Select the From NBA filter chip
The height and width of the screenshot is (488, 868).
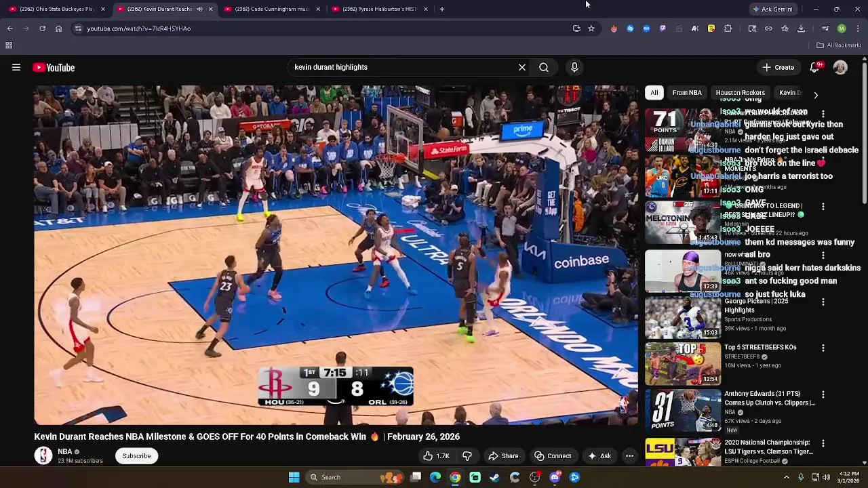(686, 92)
